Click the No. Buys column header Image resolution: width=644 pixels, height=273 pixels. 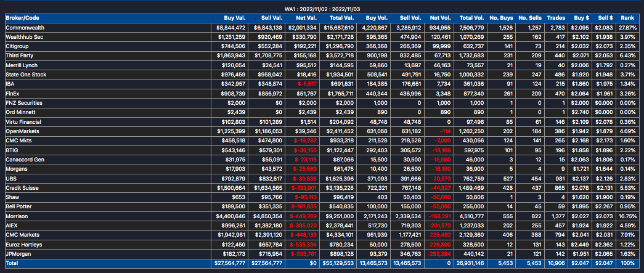coord(501,18)
